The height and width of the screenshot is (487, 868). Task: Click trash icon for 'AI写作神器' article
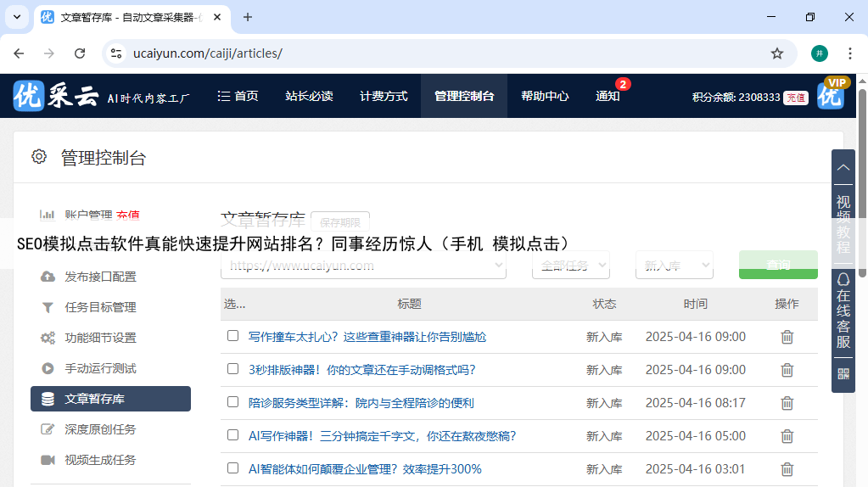pos(787,436)
